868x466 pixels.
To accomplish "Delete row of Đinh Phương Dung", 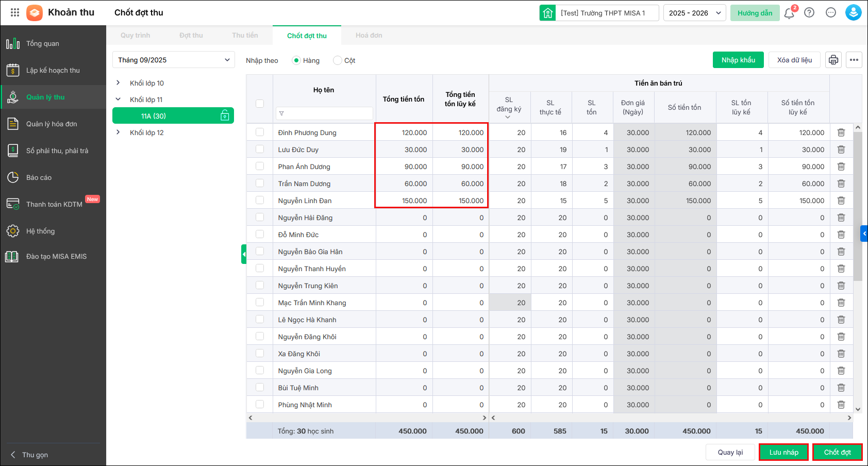I will 841,132.
